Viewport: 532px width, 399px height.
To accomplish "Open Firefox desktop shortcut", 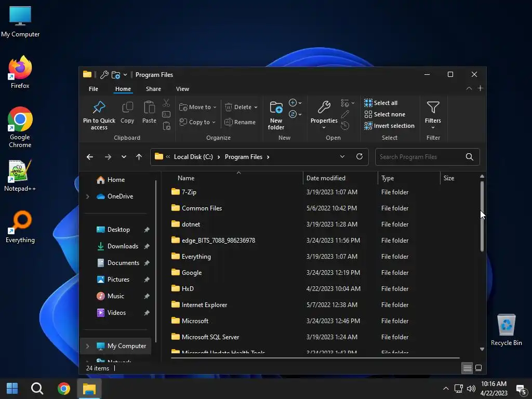I will point(20,72).
